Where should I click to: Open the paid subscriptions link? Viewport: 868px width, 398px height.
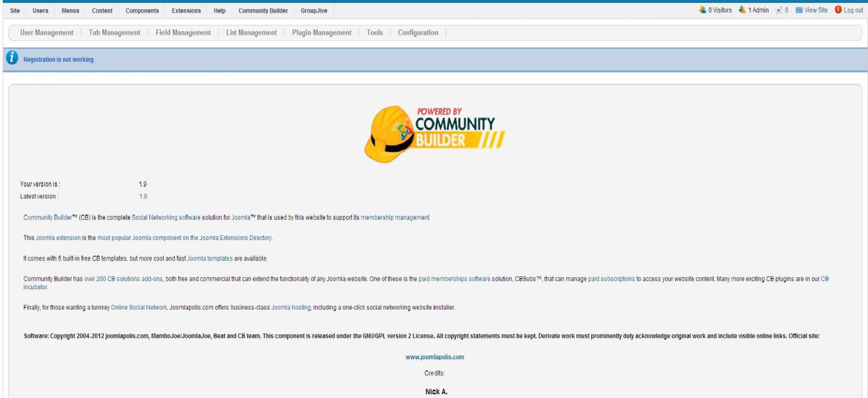point(612,279)
